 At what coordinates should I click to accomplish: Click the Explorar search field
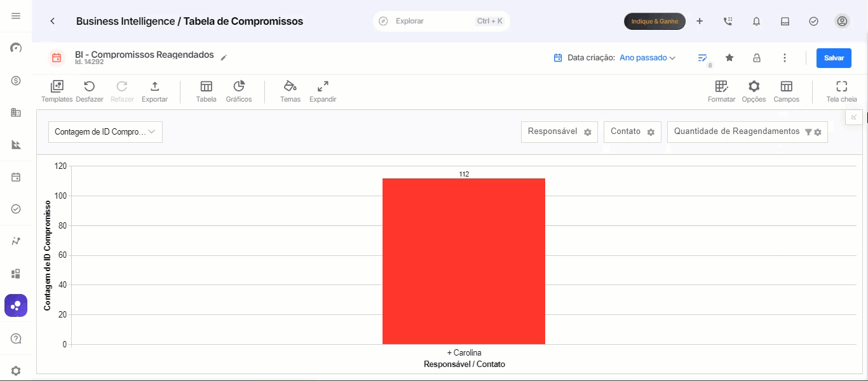coord(441,21)
